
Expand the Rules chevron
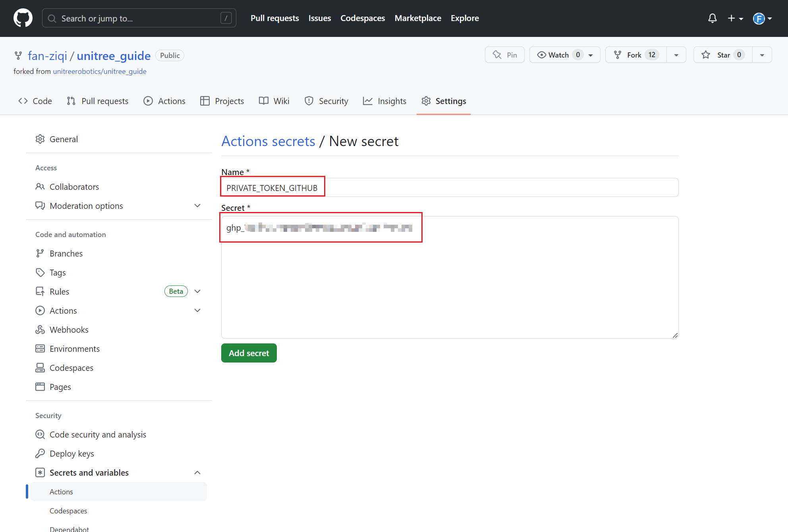[197, 292]
